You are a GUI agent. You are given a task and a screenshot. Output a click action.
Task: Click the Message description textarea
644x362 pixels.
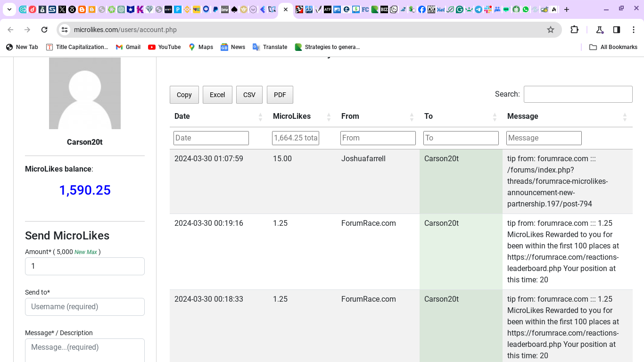(x=85, y=350)
